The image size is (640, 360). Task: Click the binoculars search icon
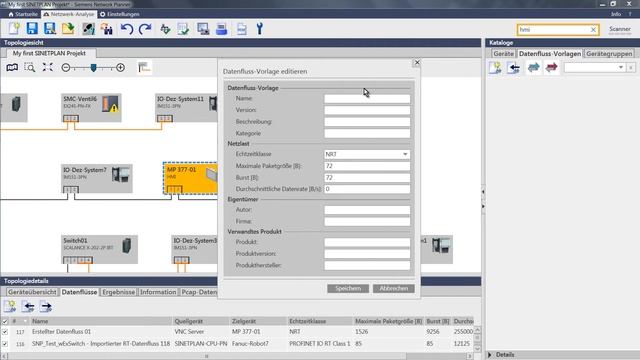pos(107,29)
